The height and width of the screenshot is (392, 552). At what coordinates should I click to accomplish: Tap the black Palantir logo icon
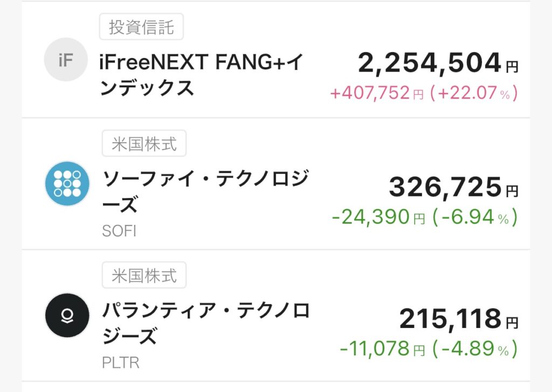[x=67, y=316]
